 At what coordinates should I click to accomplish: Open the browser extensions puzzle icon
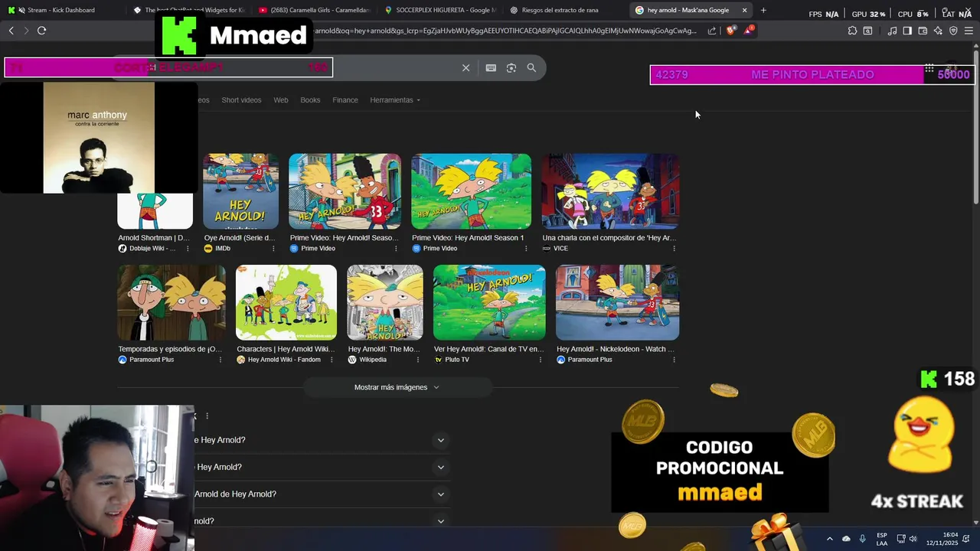[x=852, y=31]
